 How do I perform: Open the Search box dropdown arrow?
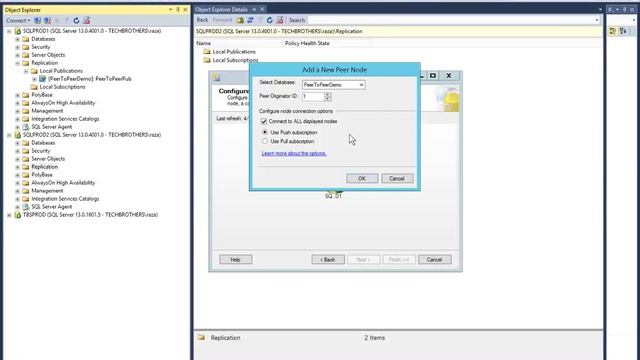tap(597, 20)
